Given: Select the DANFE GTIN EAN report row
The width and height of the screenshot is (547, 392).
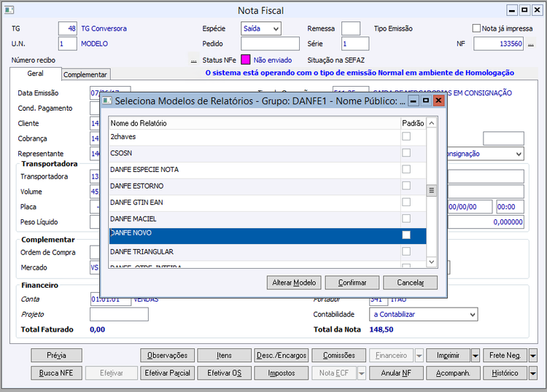Looking at the screenshot, I should [x=268, y=203].
